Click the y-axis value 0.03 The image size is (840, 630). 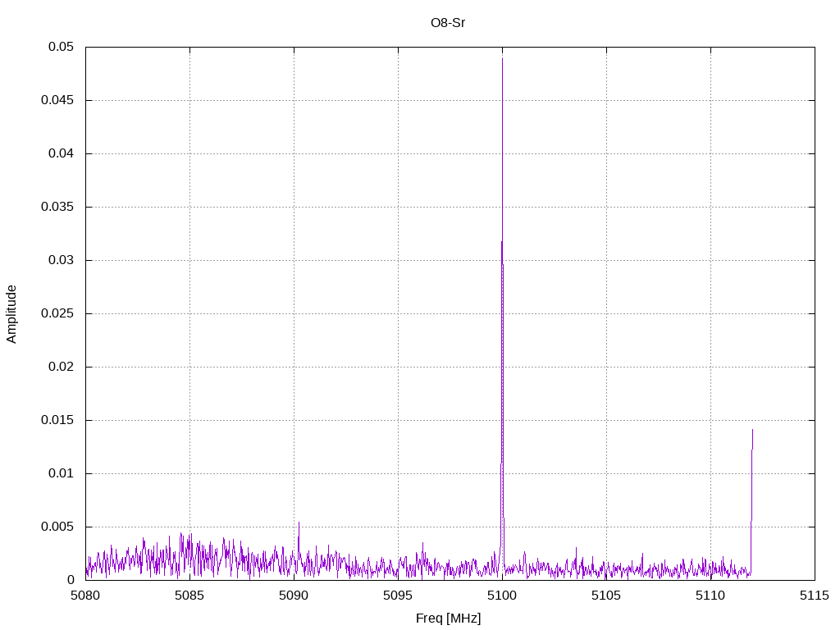pos(61,260)
